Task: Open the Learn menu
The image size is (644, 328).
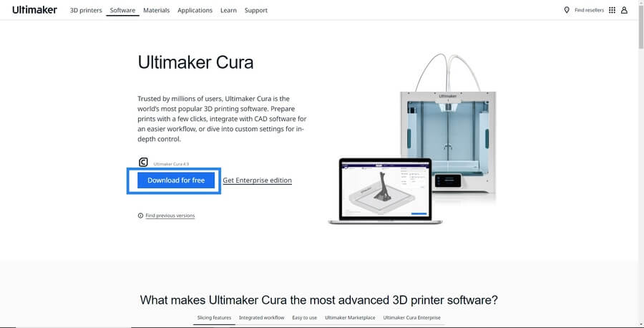Action: click(x=228, y=10)
